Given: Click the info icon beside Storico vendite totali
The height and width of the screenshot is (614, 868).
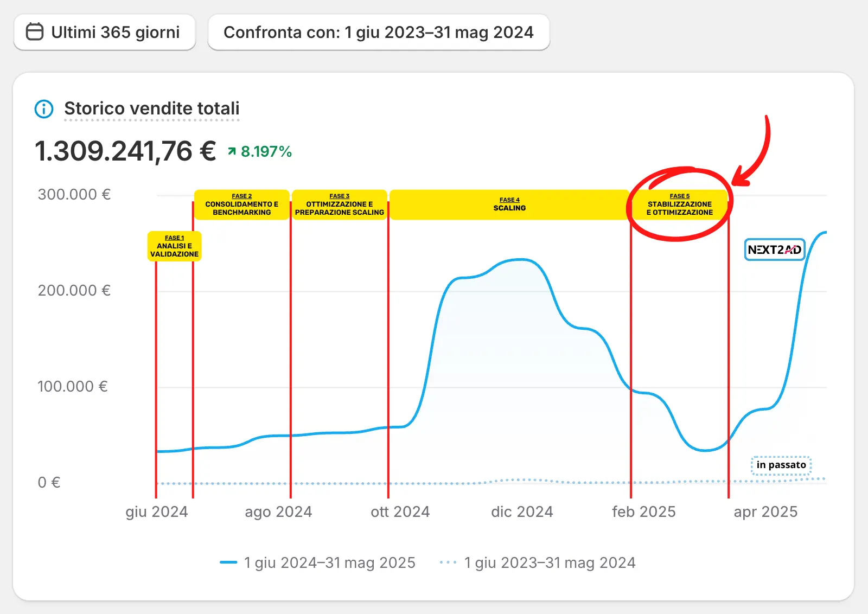Looking at the screenshot, I should coord(44,109).
